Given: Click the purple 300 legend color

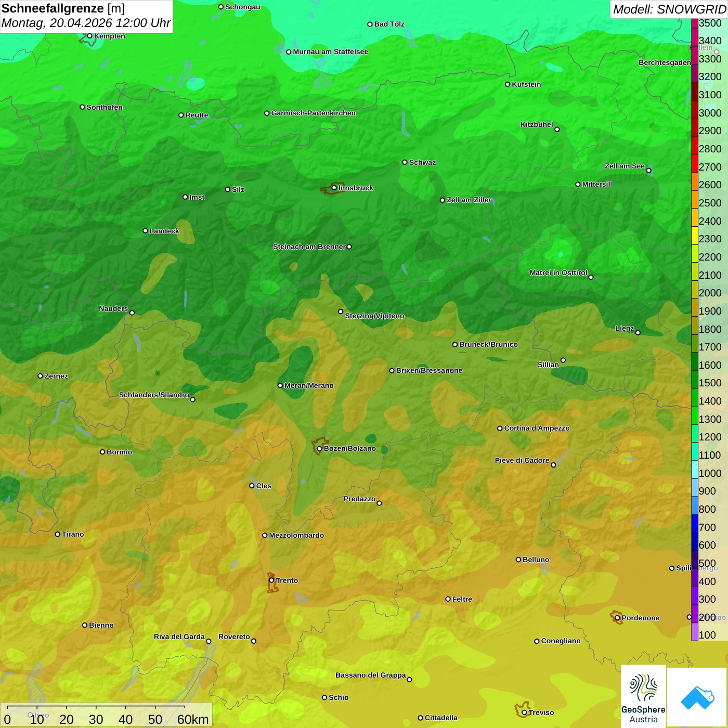Looking at the screenshot, I should [695, 596].
